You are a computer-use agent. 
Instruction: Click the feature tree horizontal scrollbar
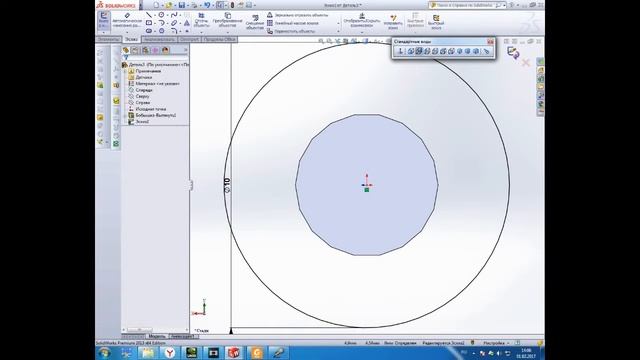tap(155, 329)
